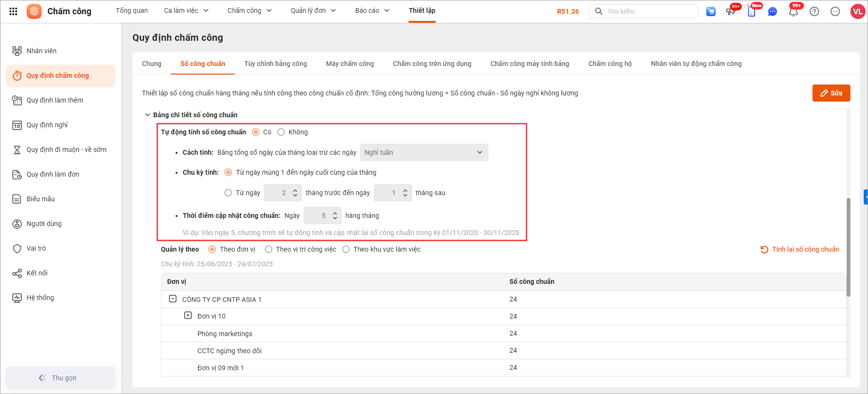Open the mobile app icon marked New
Image resolution: width=868 pixels, height=394 pixels.
coord(751,12)
